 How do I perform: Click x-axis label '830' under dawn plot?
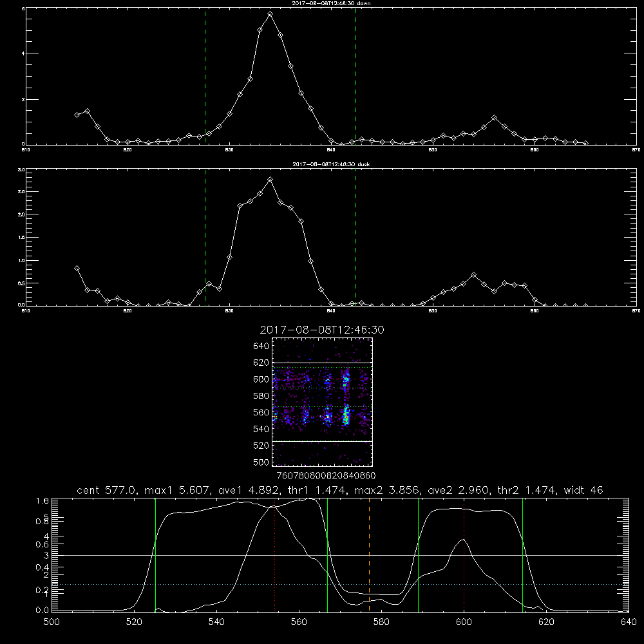(x=229, y=150)
